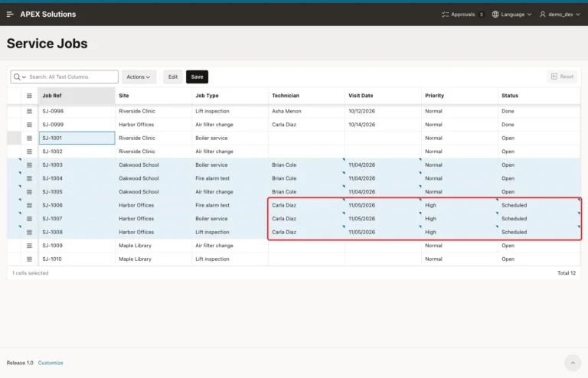The image size is (588, 378).
Task: Click the scroll-to-top arrow button
Action: (573, 363)
